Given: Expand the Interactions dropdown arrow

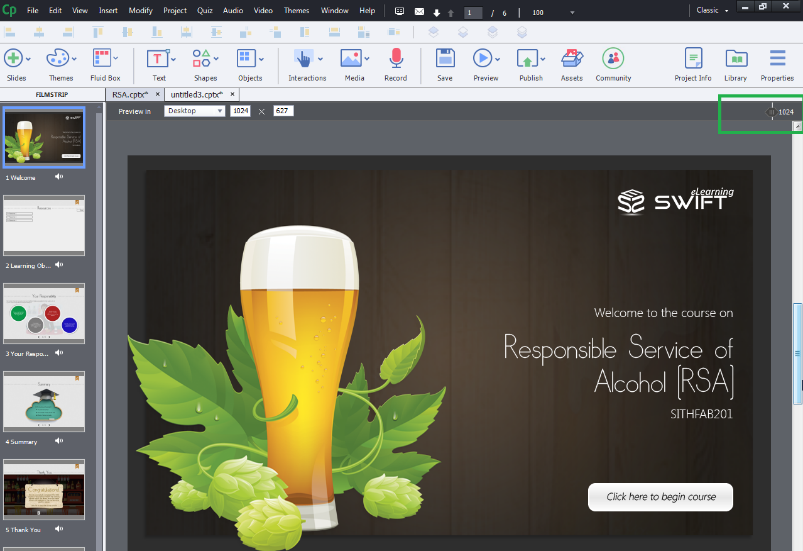Looking at the screenshot, I should [x=321, y=59].
